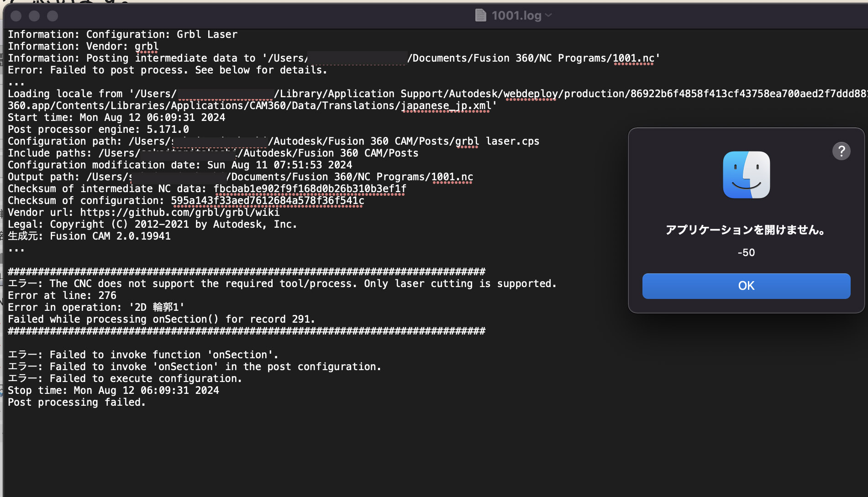Click 'Loading locale from' line in the log
The height and width of the screenshot is (497, 868).
click(437, 94)
